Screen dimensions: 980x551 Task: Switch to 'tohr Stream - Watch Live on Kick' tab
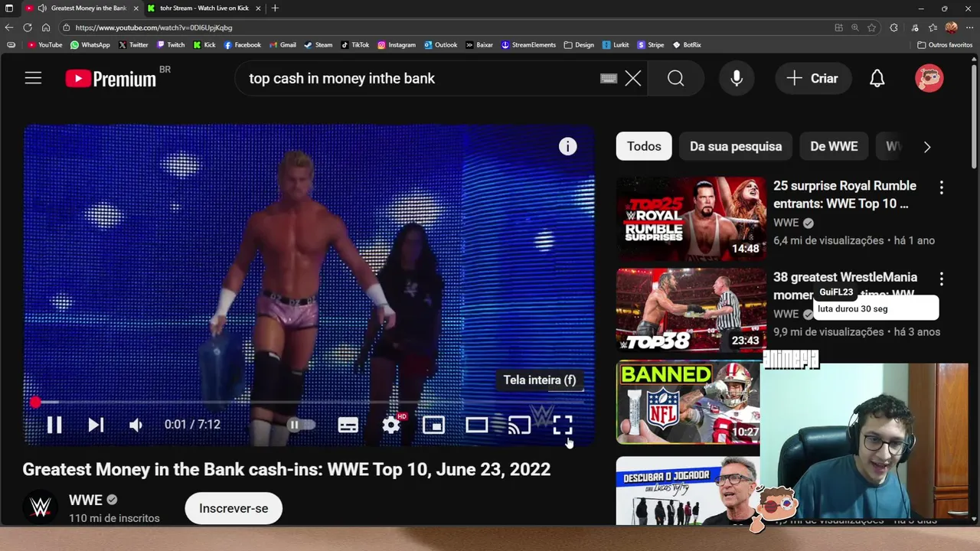pos(204,8)
